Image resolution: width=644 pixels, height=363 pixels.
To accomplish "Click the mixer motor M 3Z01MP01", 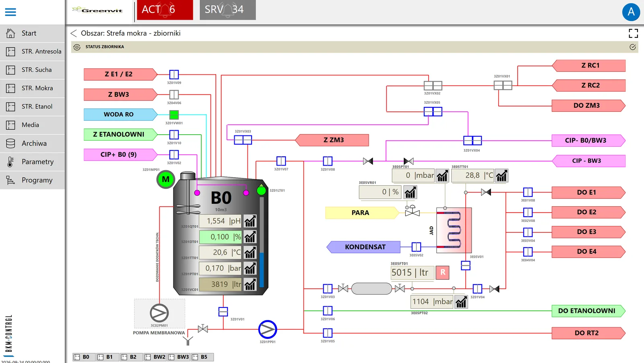I will (x=165, y=179).
